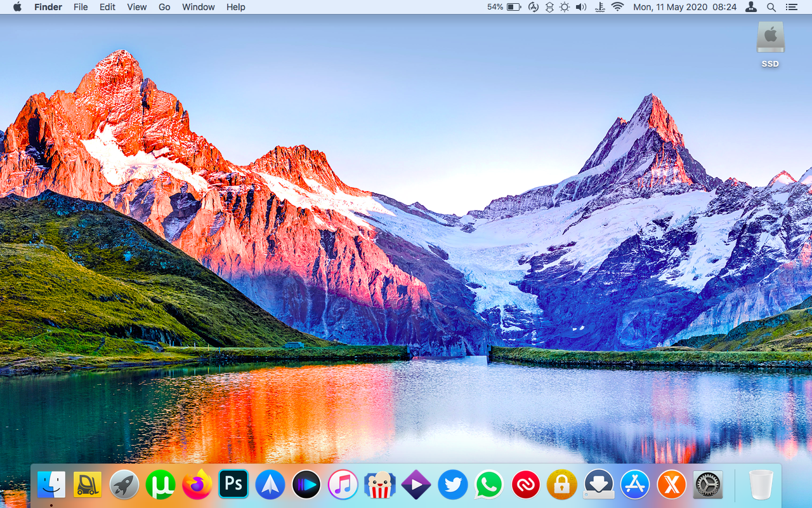Image resolution: width=812 pixels, height=508 pixels.
Task: Open uTorrent in the dock
Action: 160,485
